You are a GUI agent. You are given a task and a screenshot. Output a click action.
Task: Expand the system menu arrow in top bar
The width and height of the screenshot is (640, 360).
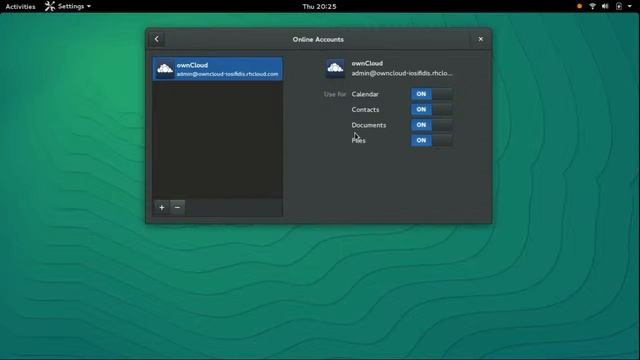[x=629, y=7]
